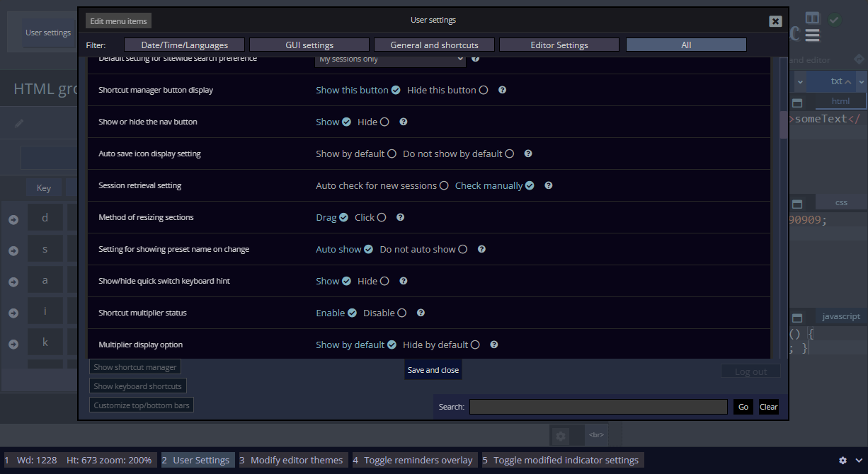Click the css panel window icon
868x474 pixels.
pos(796,204)
